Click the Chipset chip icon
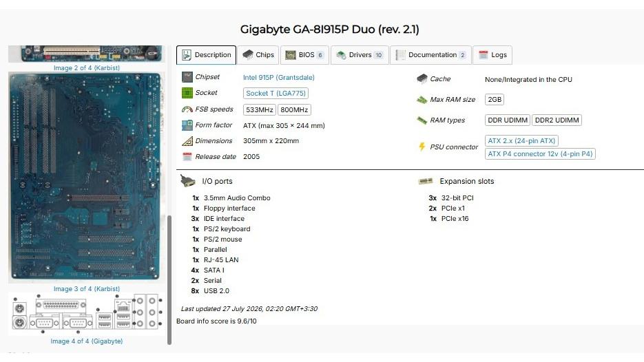The width and height of the screenshot is (644, 362). (187, 77)
